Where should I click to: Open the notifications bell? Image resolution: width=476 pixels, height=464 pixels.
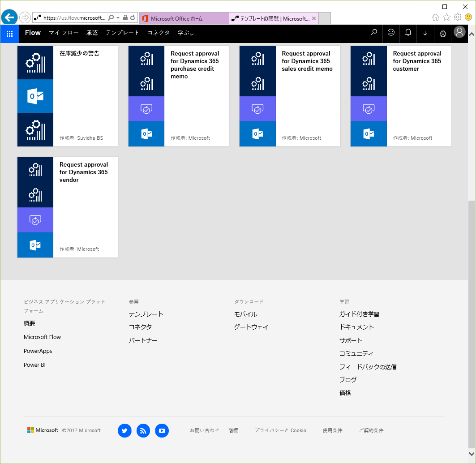(x=408, y=33)
